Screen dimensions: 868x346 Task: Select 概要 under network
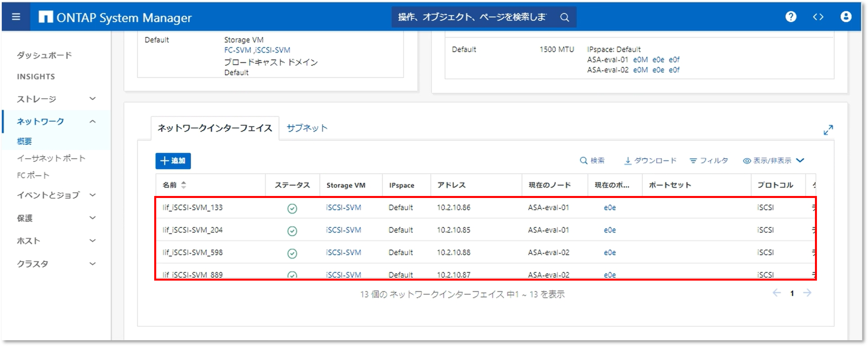pyautogui.click(x=24, y=141)
